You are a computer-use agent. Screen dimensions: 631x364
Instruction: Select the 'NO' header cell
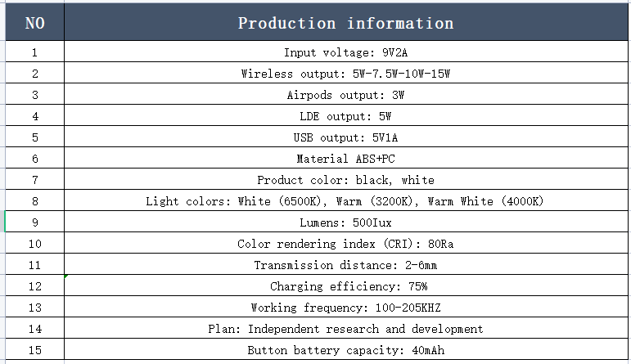click(34, 22)
